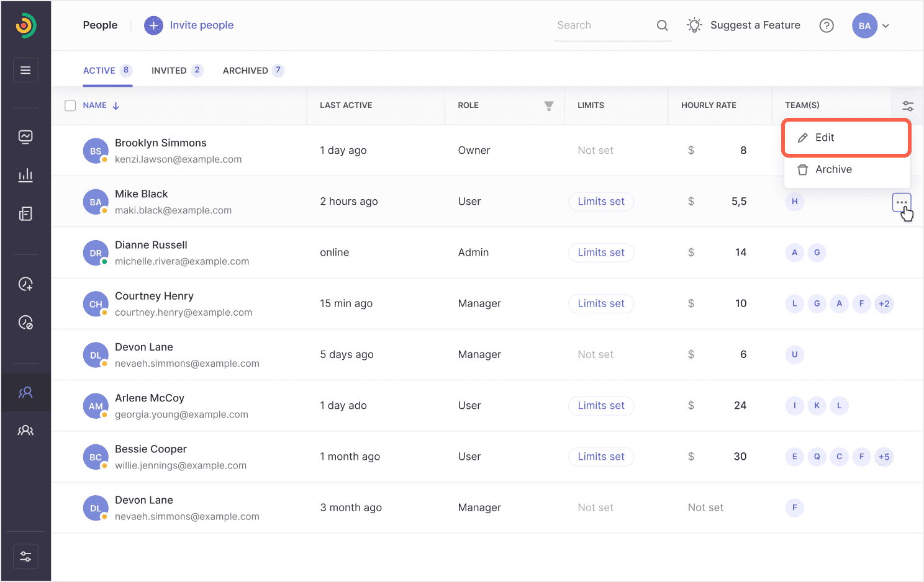Sort by NAME column arrow

116,106
